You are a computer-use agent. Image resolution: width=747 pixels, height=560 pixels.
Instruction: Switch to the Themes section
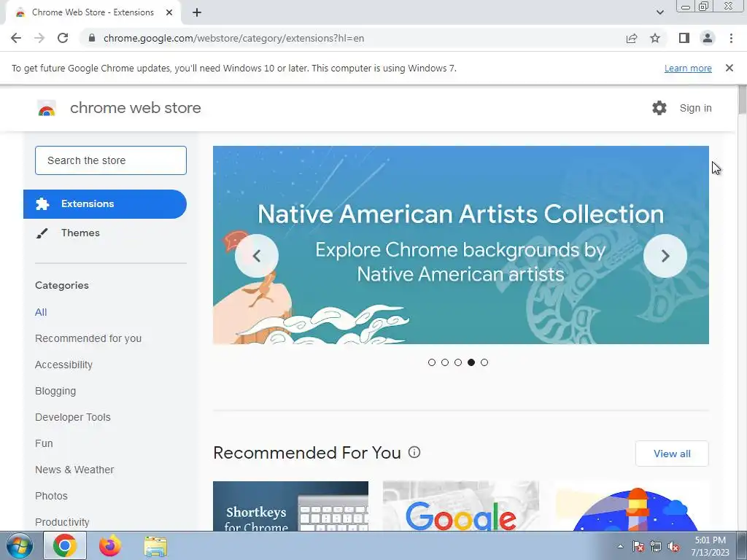80,233
